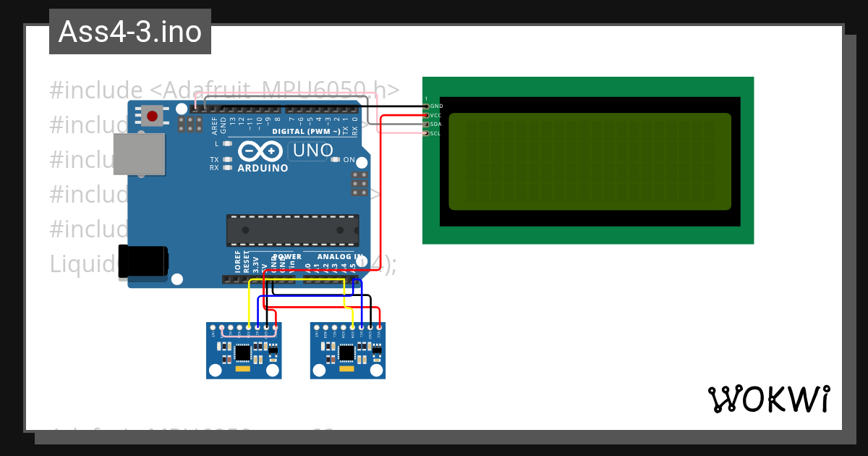This screenshot has width=868, height=456.
Task: Click the VCC pin of the left MPU6050
Action: (276, 327)
